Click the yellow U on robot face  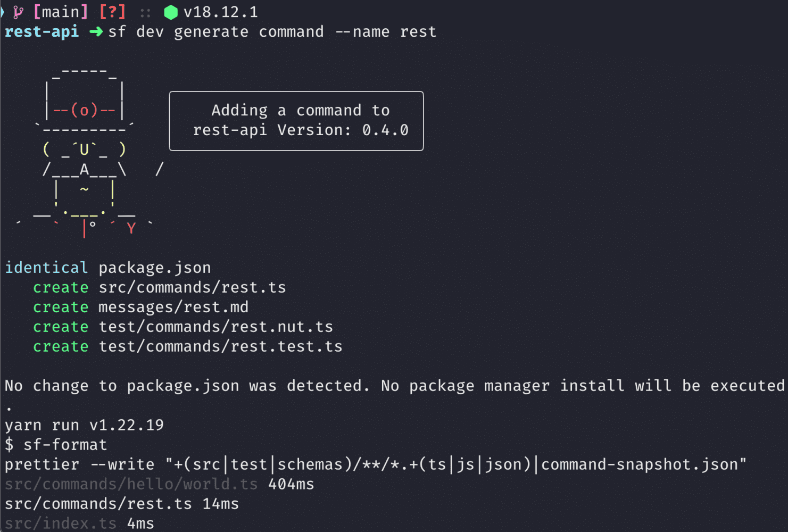click(84, 150)
